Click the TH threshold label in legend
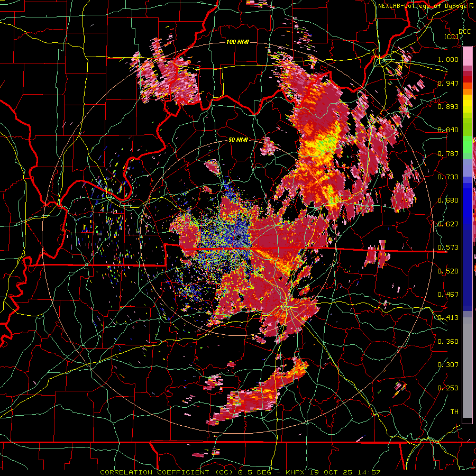 pos(454,412)
